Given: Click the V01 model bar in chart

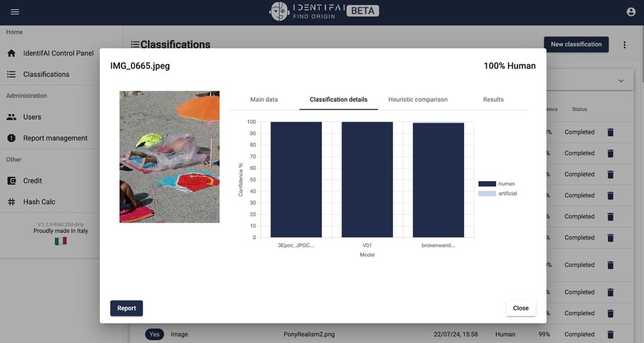Looking at the screenshot, I should [367, 180].
